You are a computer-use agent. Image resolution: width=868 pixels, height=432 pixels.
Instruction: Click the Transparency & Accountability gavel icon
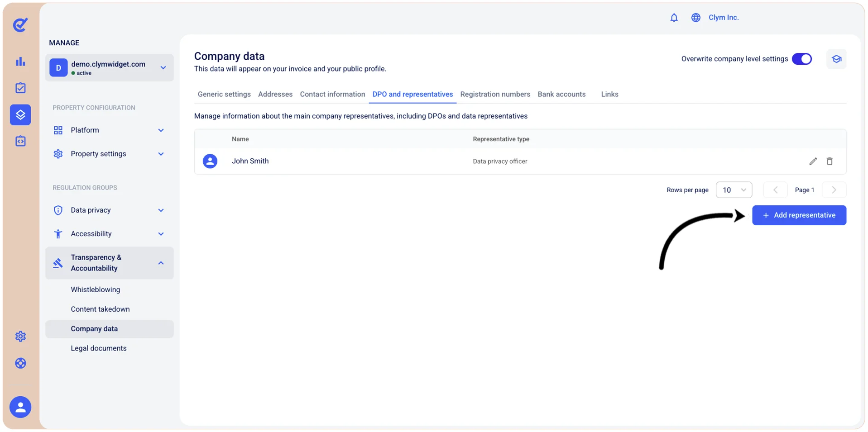(x=58, y=263)
